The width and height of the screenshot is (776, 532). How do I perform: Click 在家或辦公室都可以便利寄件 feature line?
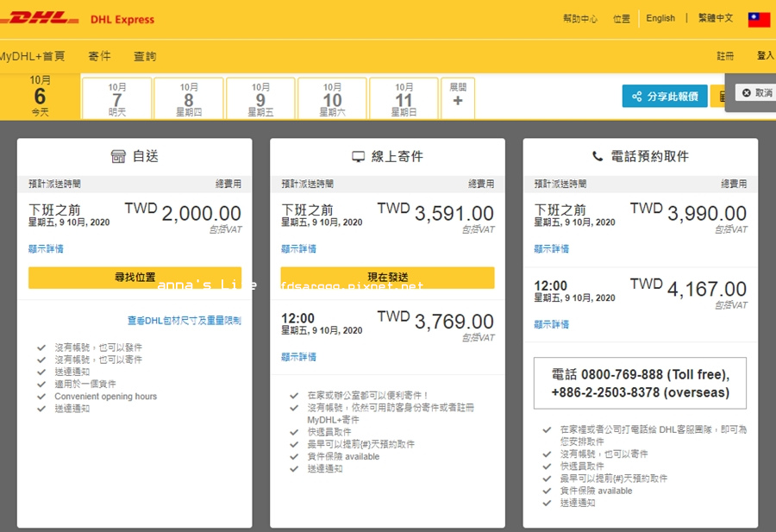(x=367, y=396)
